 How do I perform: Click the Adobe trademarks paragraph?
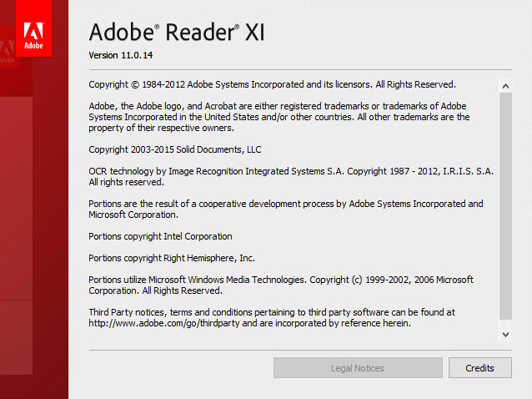click(279, 117)
